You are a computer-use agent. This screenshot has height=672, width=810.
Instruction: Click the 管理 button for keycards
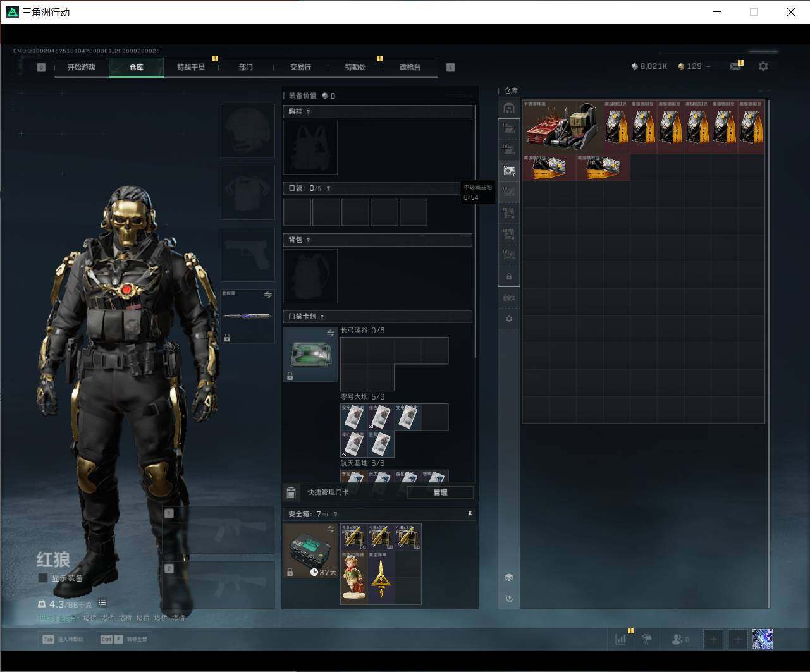coord(440,492)
